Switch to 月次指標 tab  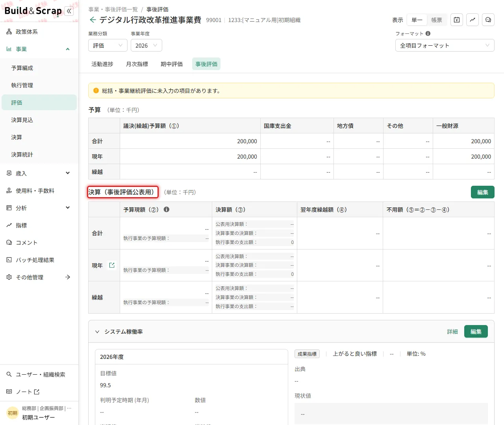click(x=137, y=64)
